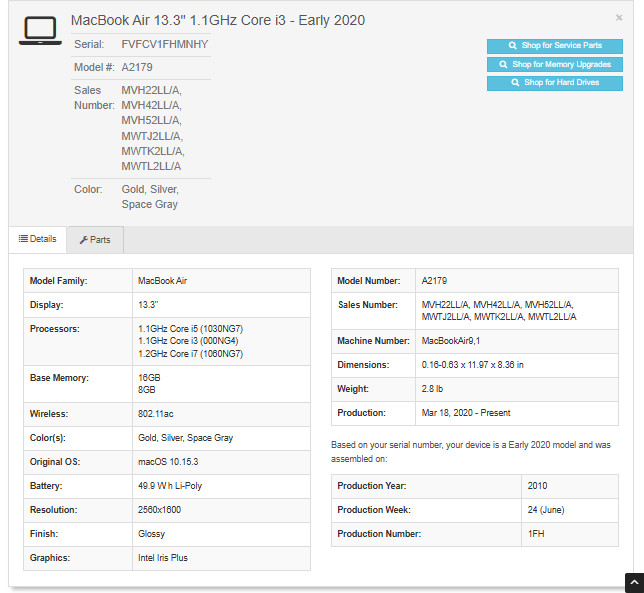The width and height of the screenshot is (644, 593).
Task: Click Production value Mar 18, 2020 - Present
Action: [x=466, y=413]
